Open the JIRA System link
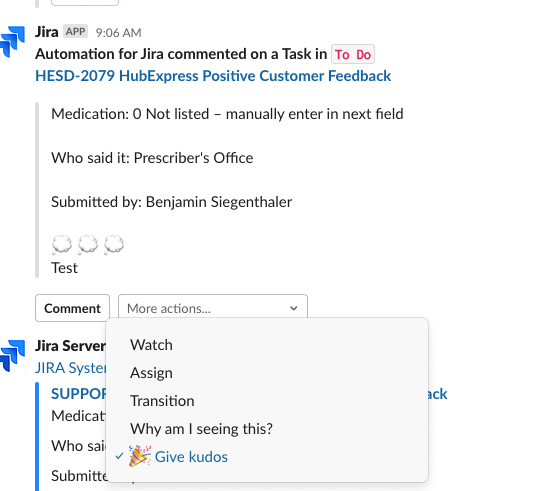Screen dimensions: 538x491 pyautogui.click(x=71, y=368)
